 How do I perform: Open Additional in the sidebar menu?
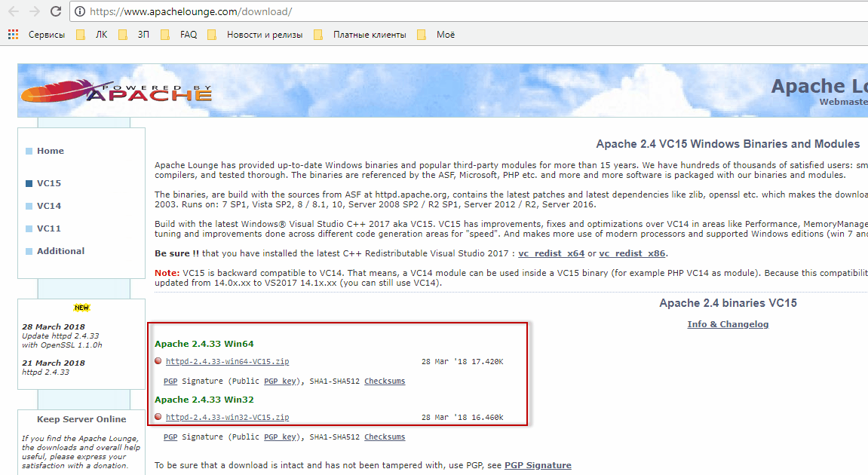pyautogui.click(x=61, y=251)
